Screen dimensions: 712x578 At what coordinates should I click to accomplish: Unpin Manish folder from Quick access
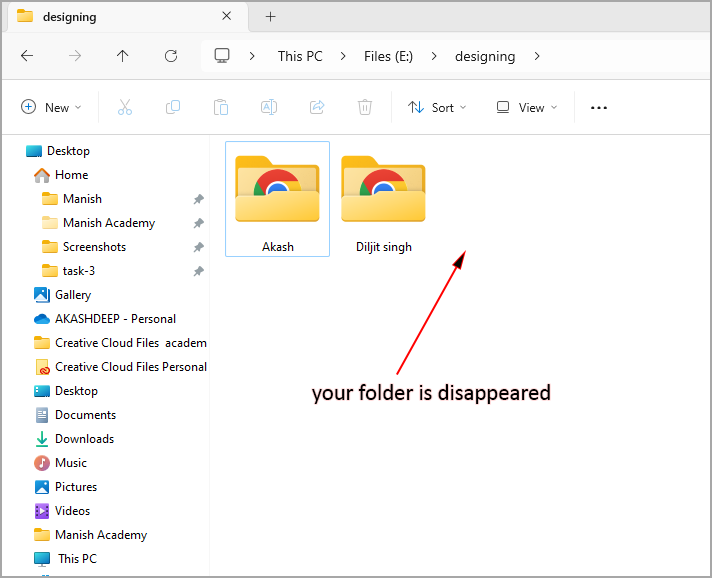coord(198,199)
